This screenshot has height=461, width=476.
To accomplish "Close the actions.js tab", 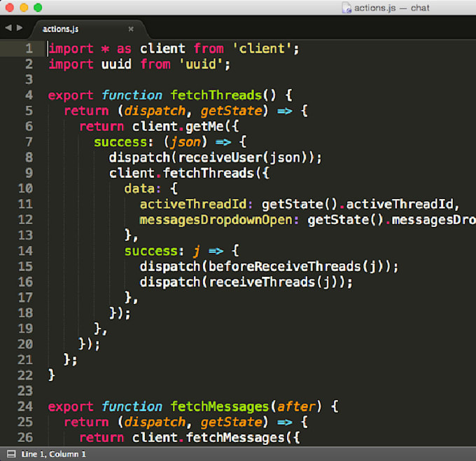I will pos(130,29).
